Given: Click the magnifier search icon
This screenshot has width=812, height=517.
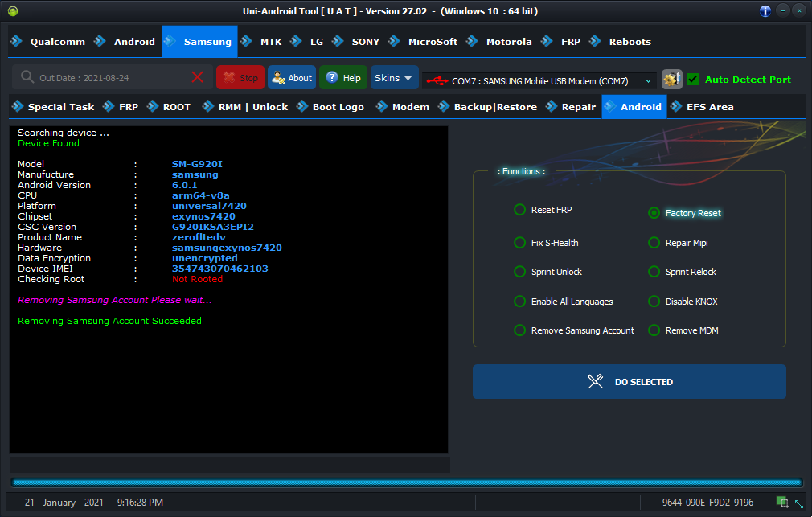Looking at the screenshot, I should pos(27,77).
